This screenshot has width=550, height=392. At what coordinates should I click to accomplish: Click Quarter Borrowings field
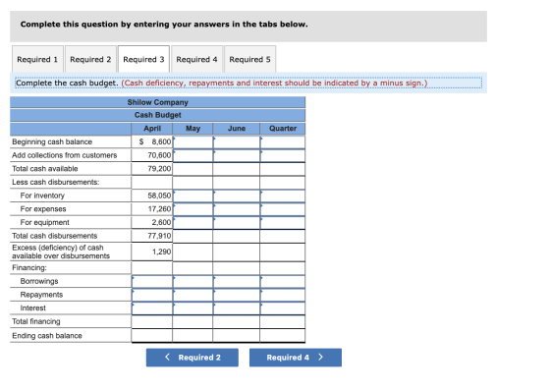tap(283, 281)
